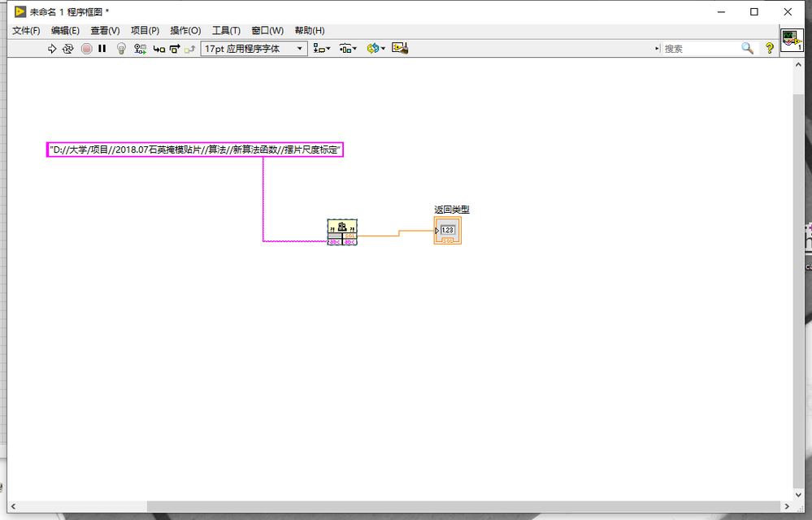
Task: Click the LabVIEW title bar icon
Action: 20,11
